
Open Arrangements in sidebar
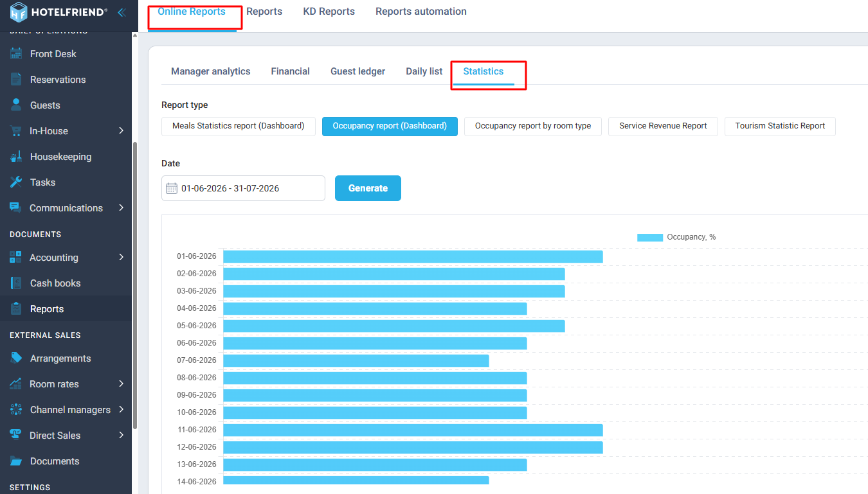60,358
